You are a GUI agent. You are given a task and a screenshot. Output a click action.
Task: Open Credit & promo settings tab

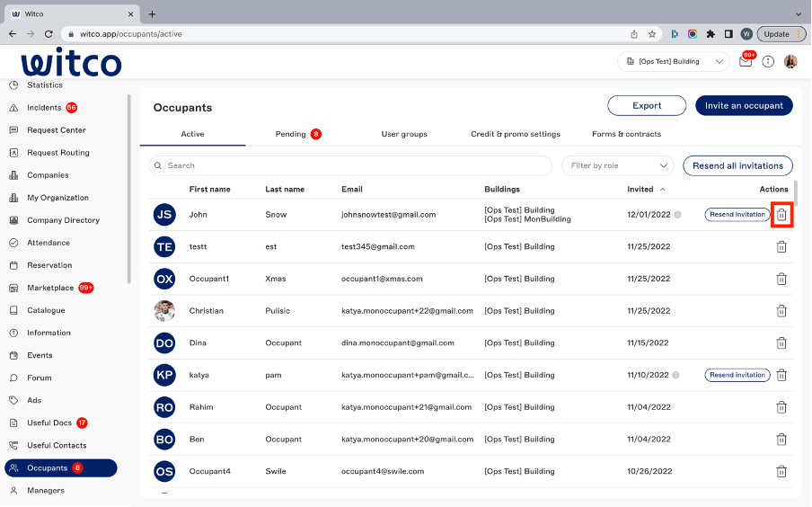coord(516,134)
